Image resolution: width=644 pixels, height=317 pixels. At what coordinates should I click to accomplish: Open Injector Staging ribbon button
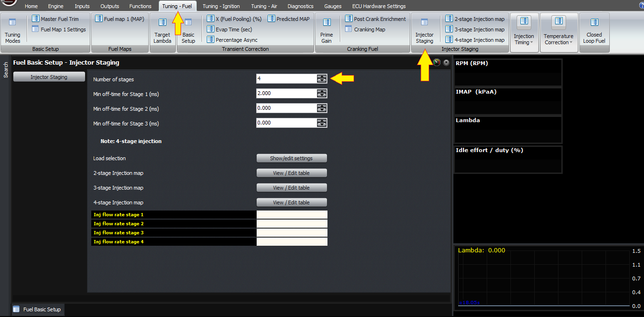pos(424,30)
